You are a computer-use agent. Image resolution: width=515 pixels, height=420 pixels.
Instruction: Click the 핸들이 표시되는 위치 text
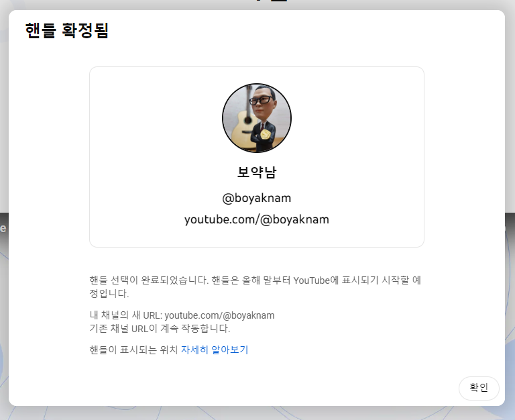pyautogui.click(x=133, y=350)
